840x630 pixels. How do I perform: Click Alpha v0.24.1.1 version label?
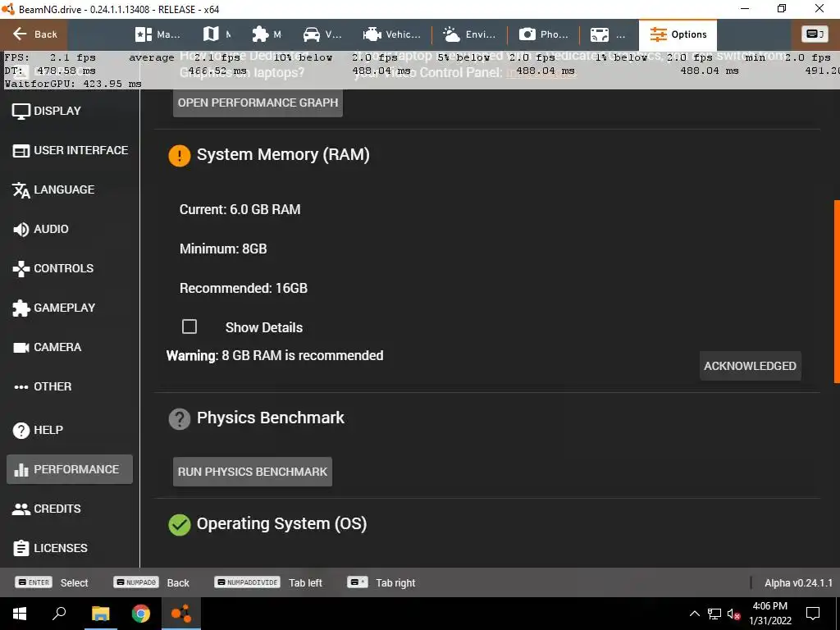[798, 583]
